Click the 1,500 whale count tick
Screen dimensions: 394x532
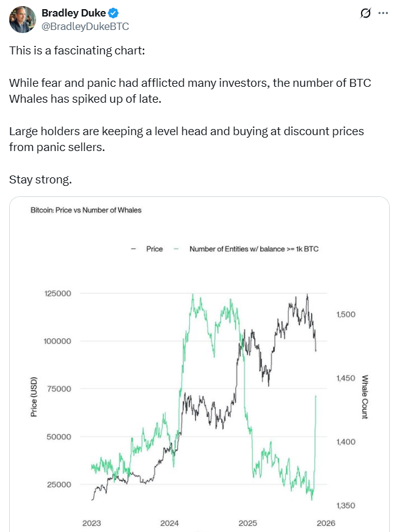(x=346, y=314)
